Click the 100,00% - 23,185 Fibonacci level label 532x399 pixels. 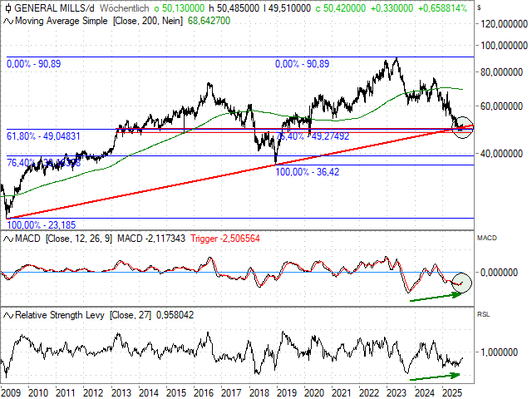pos(40,224)
